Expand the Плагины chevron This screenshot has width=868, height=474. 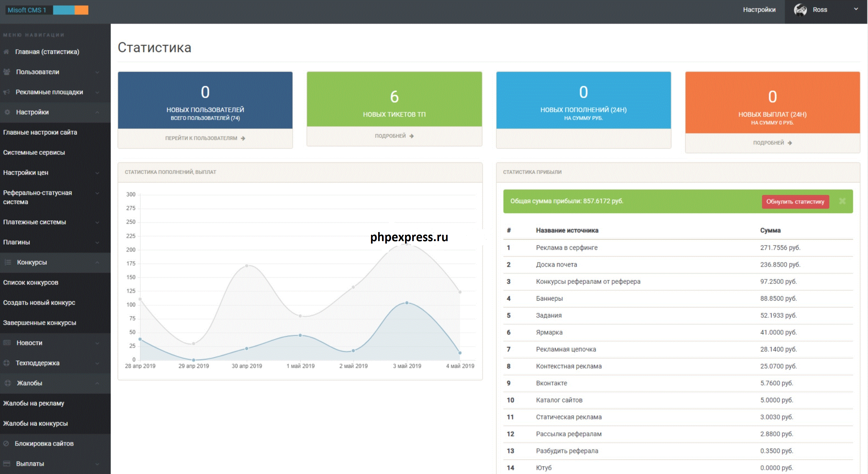[97, 242]
